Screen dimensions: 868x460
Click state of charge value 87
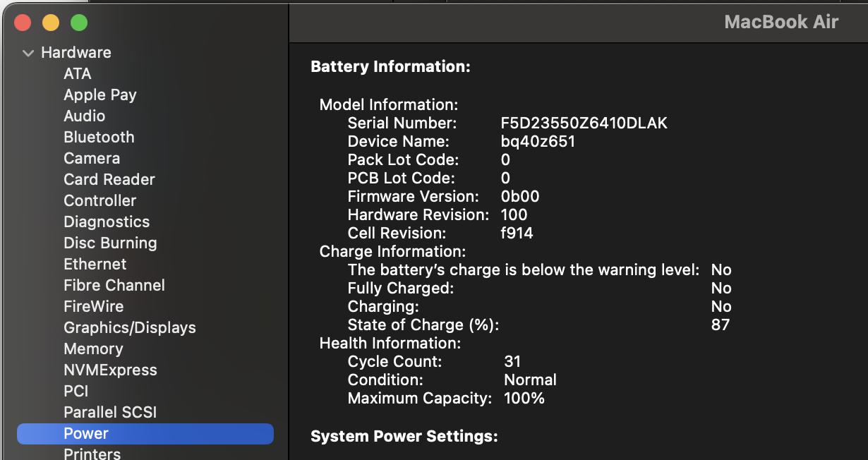721,325
